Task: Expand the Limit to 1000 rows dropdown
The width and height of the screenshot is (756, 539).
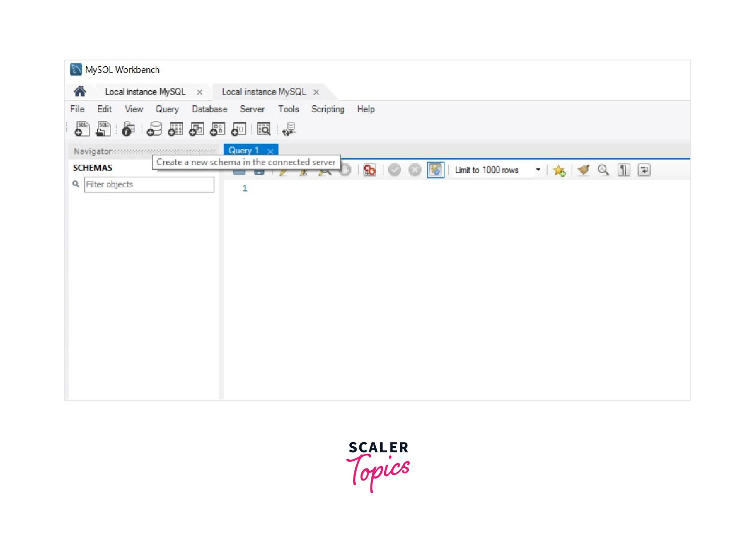Action: click(538, 170)
